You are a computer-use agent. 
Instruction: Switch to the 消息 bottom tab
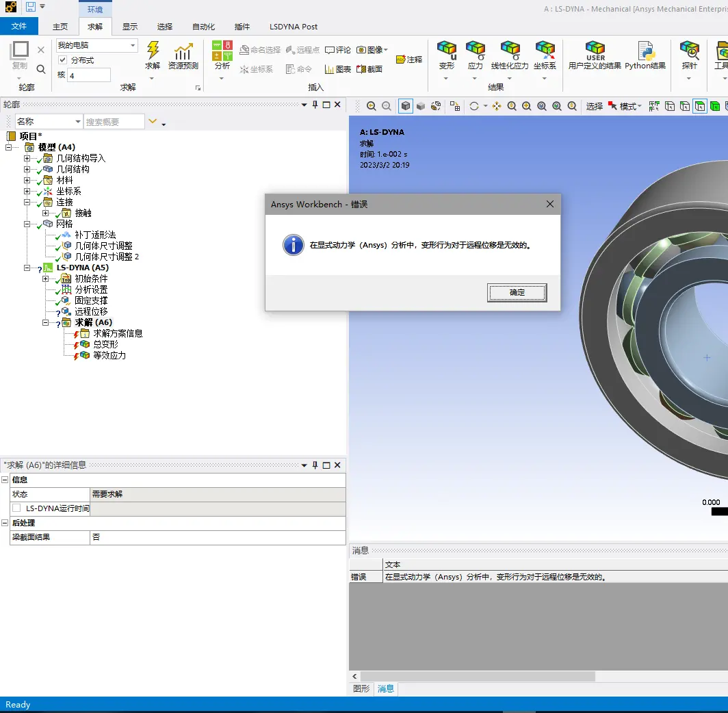point(386,688)
